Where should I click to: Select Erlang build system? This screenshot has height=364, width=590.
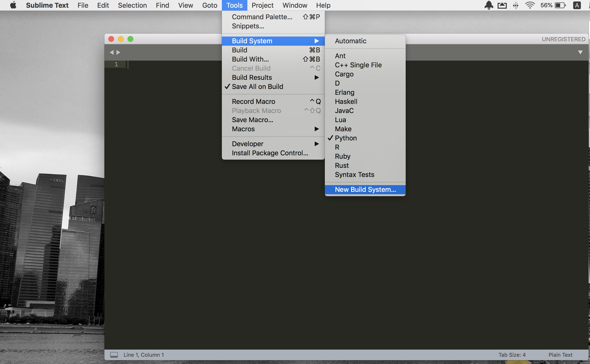(x=365, y=93)
